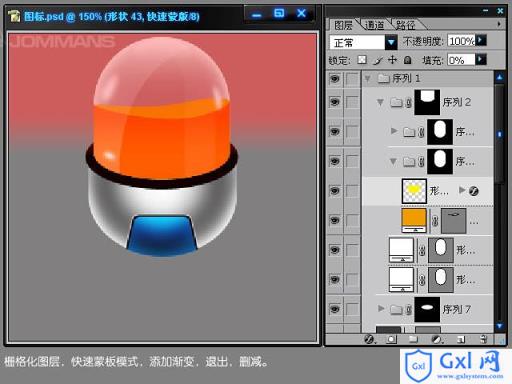Collapse the 序列 2 group triangle
512x384 pixels.
click(380, 102)
